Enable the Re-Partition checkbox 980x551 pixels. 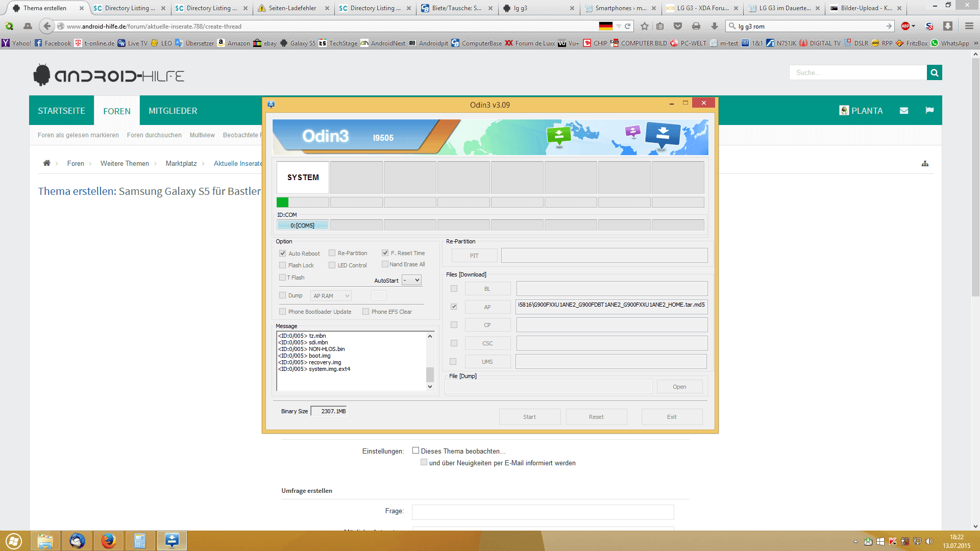pos(332,253)
